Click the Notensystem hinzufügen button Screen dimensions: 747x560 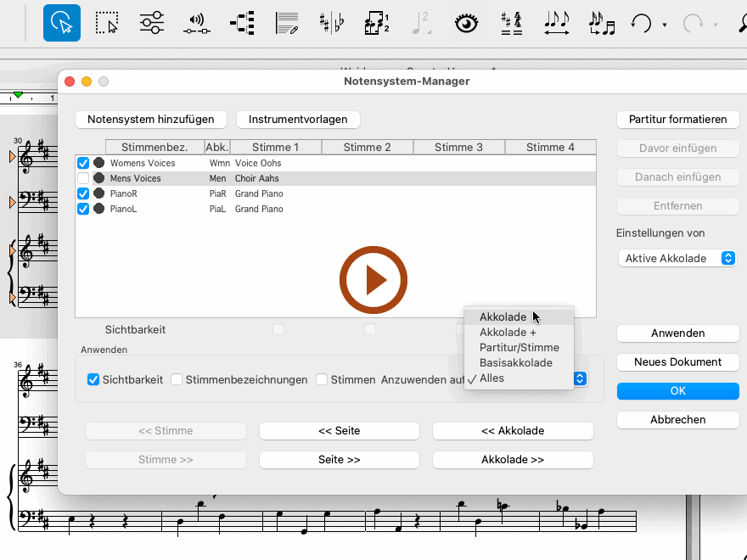[x=151, y=120]
